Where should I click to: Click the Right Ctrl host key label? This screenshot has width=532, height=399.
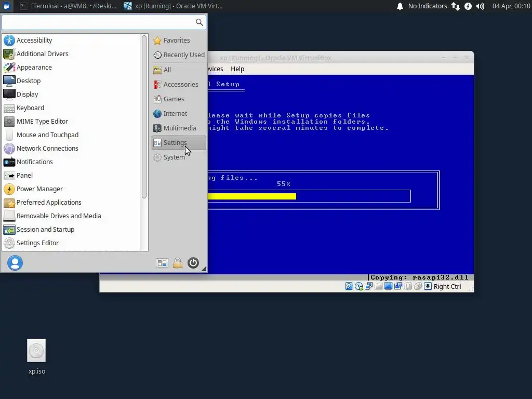pos(447,287)
